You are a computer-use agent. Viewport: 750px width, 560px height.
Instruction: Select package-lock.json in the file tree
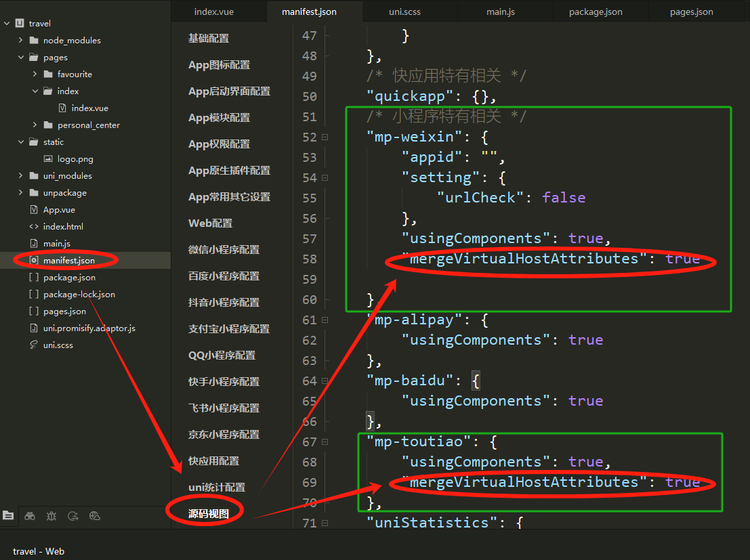79,295
